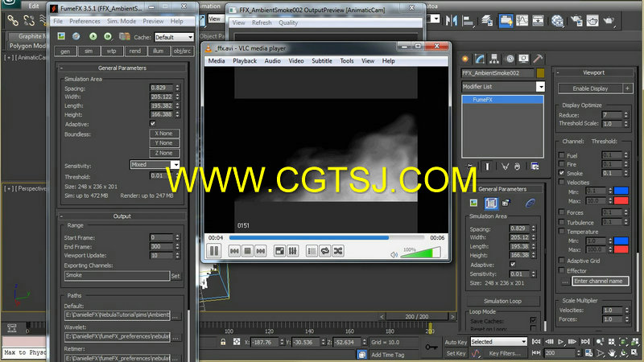
Task: Toggle Fire channel checkbox
Action: click(x=561, y=164)
